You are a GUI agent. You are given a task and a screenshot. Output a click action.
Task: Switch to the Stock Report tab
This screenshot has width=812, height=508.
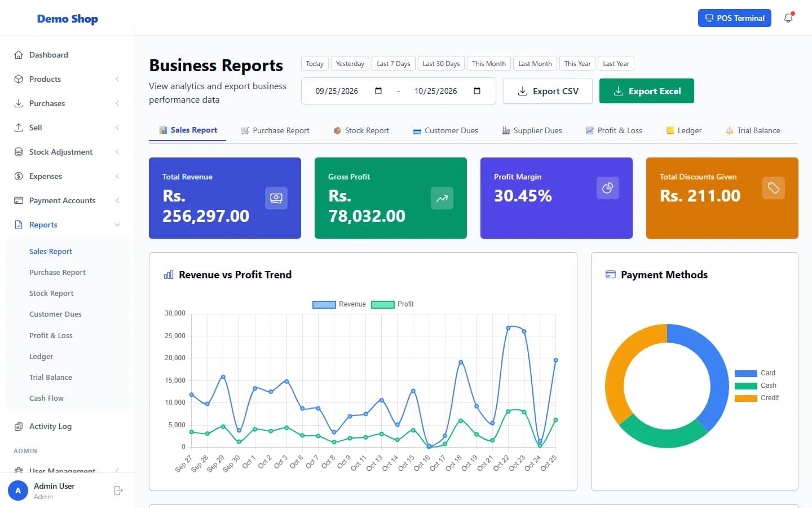click(361, 130)
